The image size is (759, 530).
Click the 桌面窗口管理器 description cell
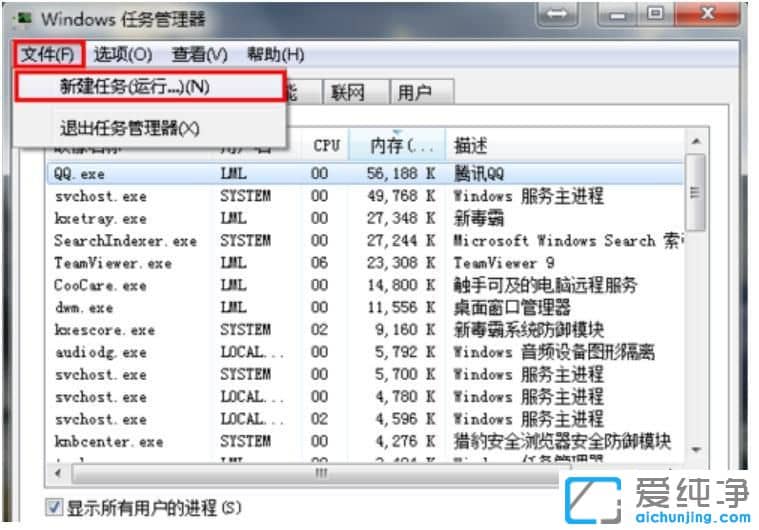tap(512, 307)
